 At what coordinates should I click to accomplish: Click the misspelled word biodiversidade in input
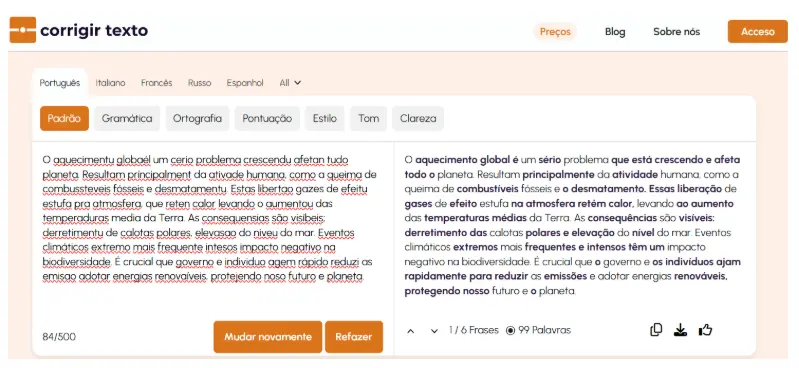[76, 262]
